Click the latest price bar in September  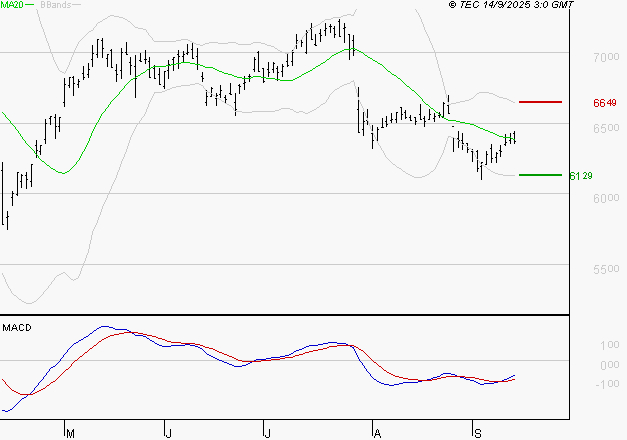point(515,136)
